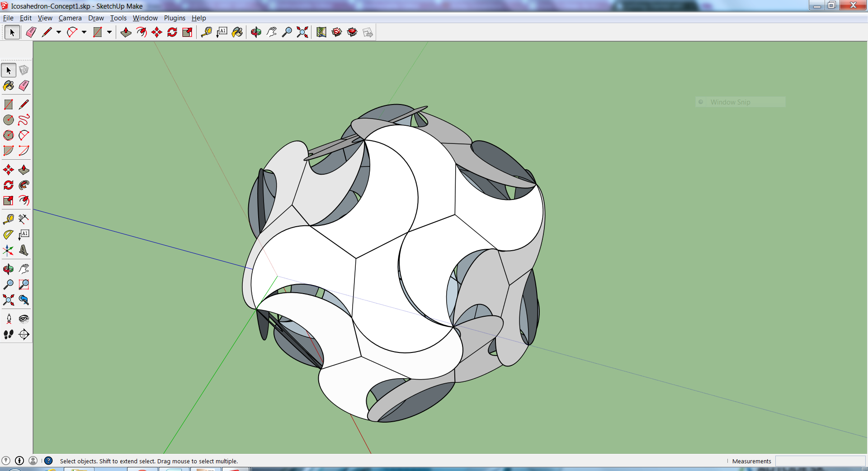The height and width of the screenshot is (471, 868).
Task: Open the Extension Warehouse
Action: (352, 32)
